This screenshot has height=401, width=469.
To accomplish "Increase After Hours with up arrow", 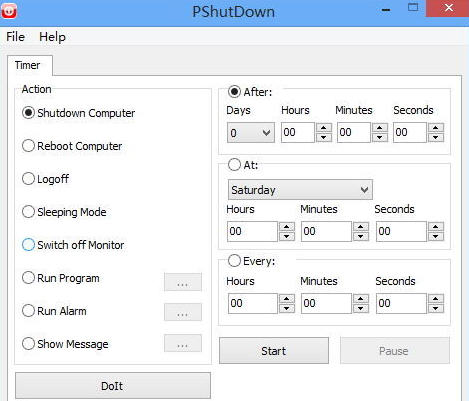I will pos(324,128).
